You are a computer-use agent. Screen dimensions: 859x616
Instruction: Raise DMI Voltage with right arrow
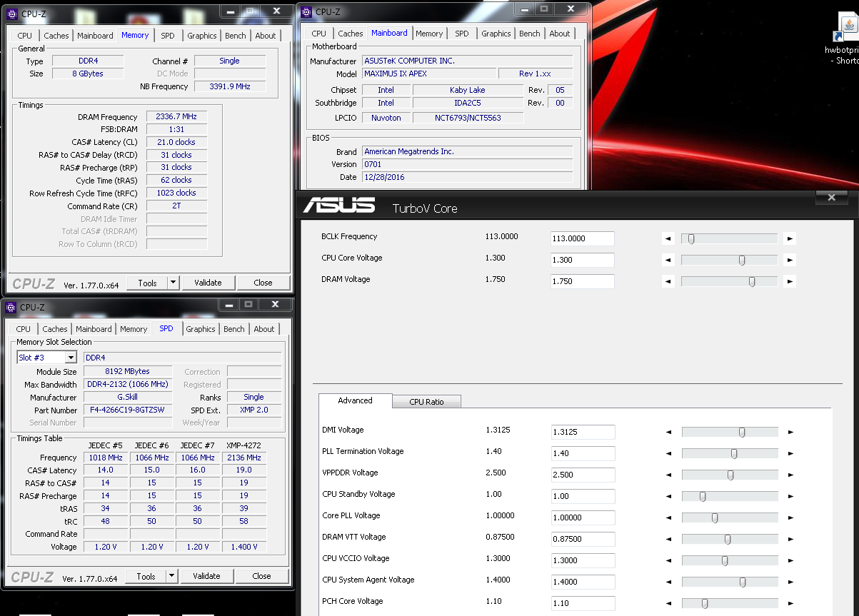click(x=790, y=432)
